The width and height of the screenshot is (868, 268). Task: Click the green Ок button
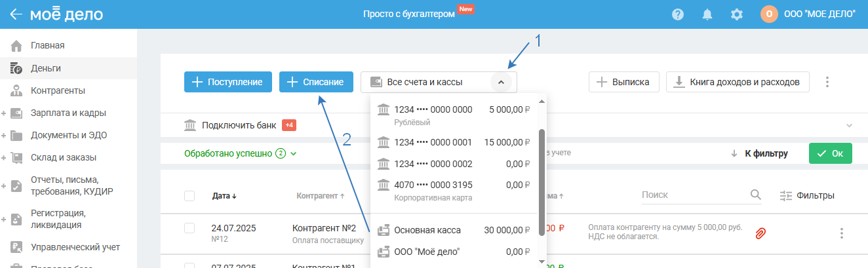tap(830, 153)
